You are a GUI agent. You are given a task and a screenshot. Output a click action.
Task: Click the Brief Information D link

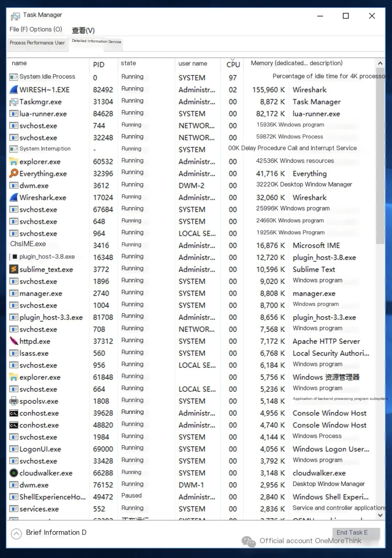[x=56, y=533]
